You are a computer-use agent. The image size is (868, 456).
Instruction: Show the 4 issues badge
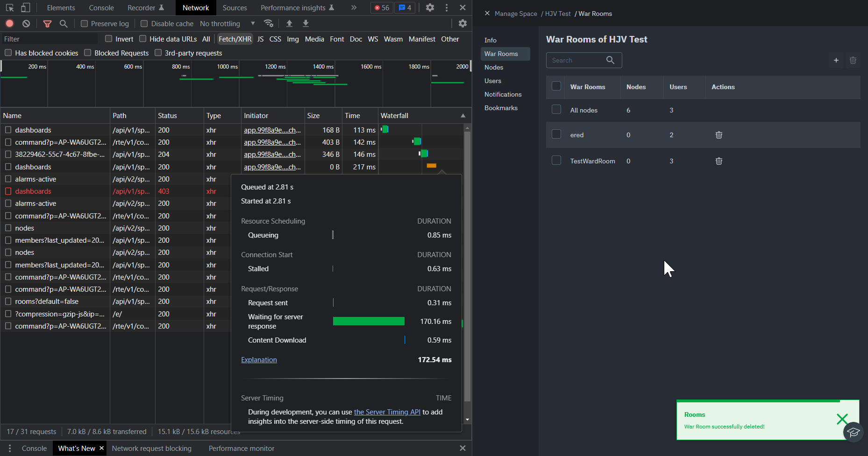click(x=405, y=7)
